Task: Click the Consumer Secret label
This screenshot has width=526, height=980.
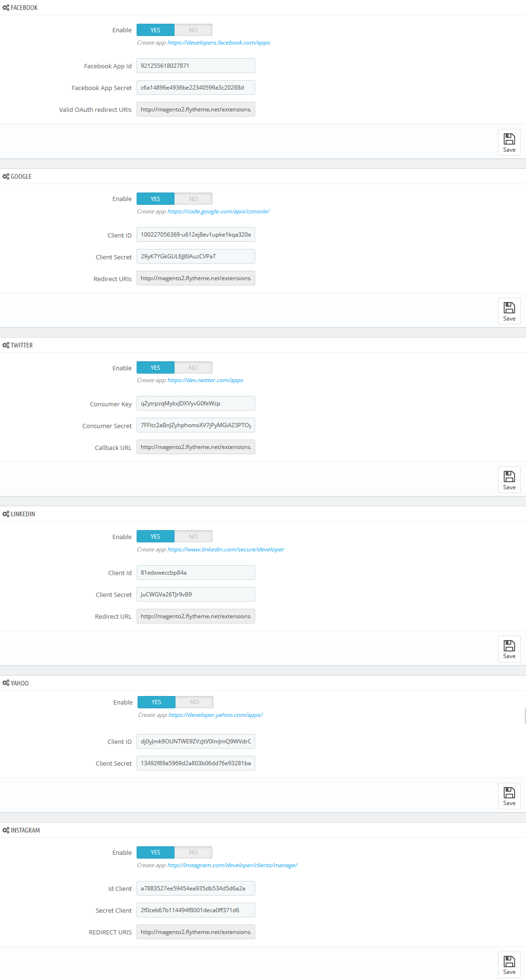Action: coord(107,426)
